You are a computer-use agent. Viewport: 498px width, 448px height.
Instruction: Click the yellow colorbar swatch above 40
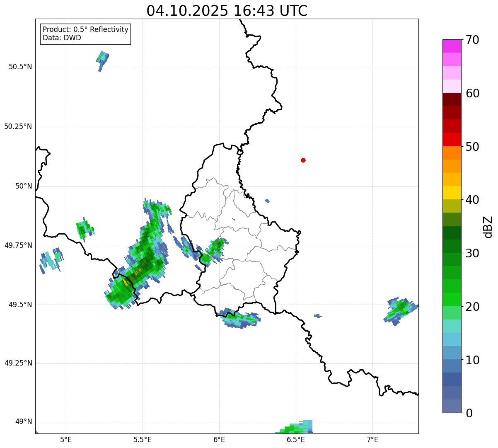click(x=452, y=193)
